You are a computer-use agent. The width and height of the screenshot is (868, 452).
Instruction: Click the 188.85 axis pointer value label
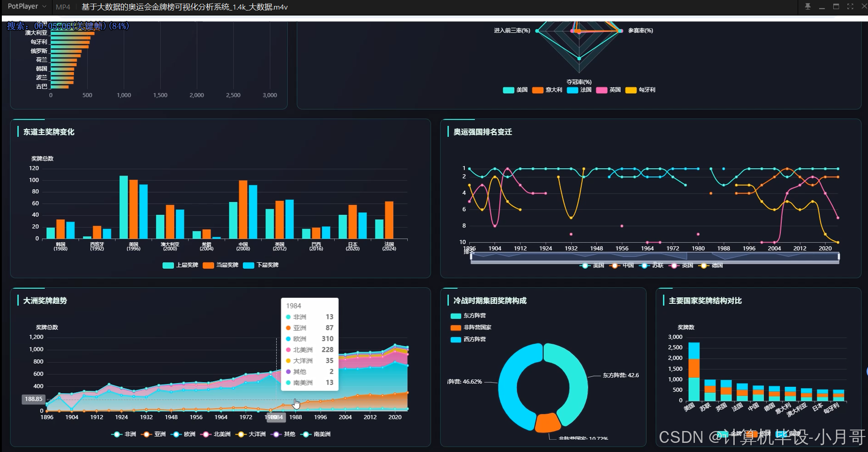(x=34, y=399)
